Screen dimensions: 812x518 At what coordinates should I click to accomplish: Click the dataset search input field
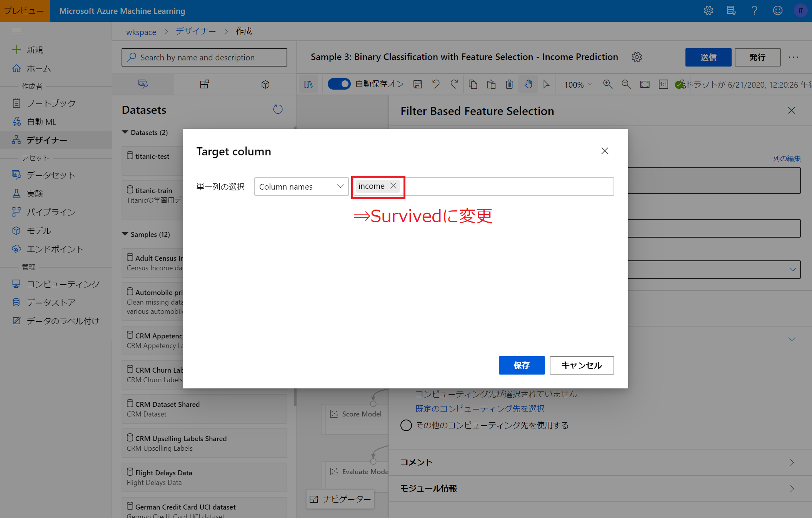click(204, 57)
